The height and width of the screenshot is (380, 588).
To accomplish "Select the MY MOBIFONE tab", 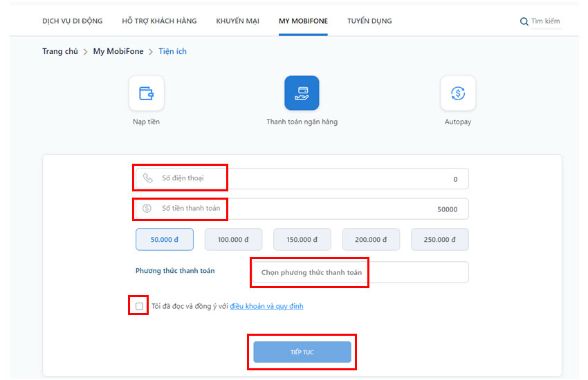I will coord(303,21).
